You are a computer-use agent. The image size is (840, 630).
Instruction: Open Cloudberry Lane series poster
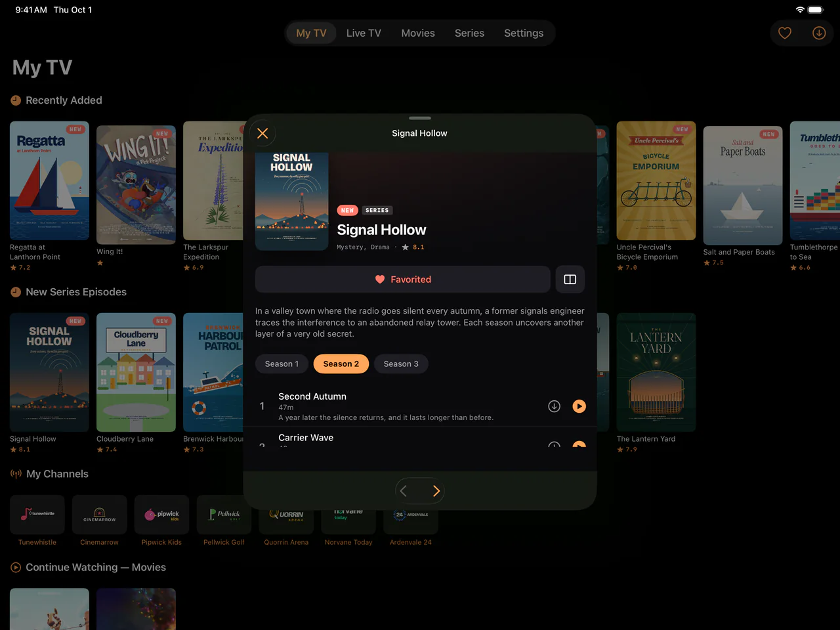[136, 372]
